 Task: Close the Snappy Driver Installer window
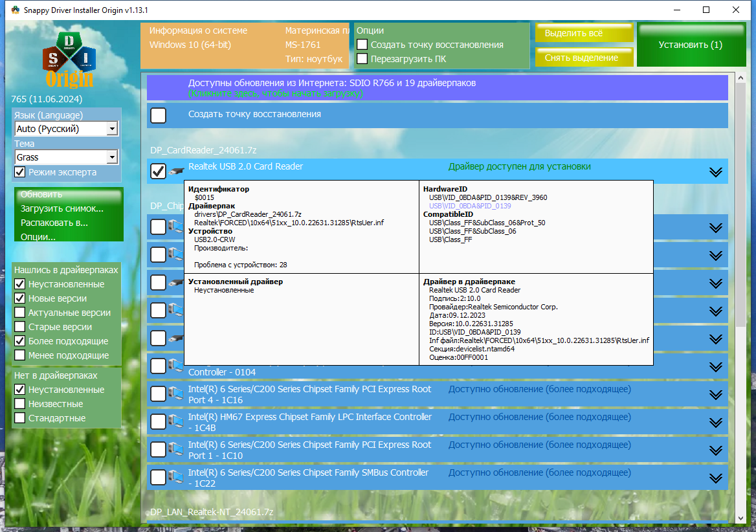[736, 10]
